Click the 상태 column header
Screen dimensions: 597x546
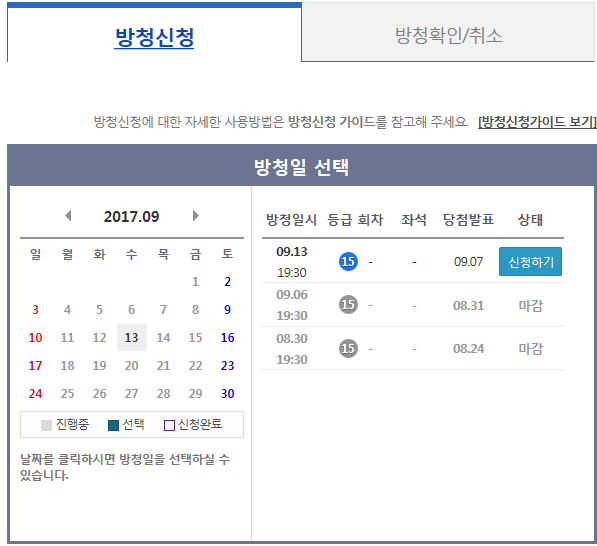coord(530,220)
